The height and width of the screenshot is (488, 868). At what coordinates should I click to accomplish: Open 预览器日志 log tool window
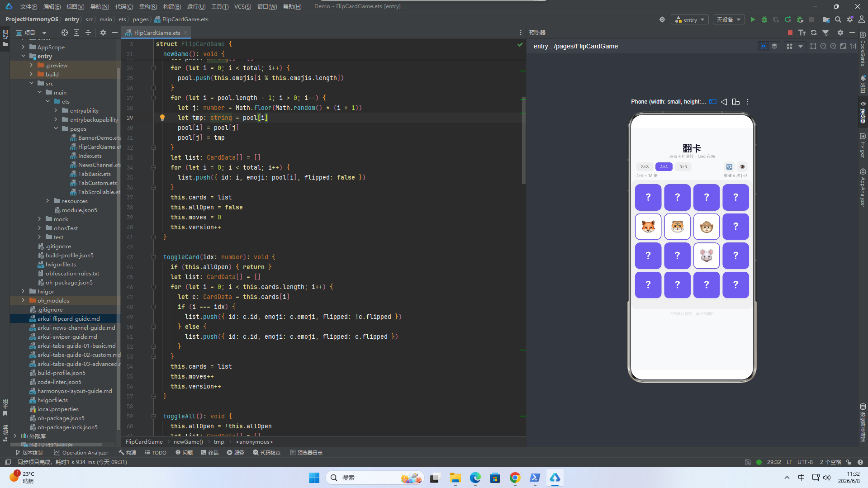(306, 453)
